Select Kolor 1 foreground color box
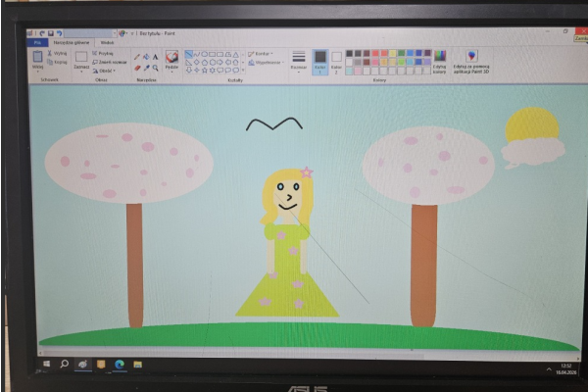This screenshot has height=392, width=588. pos(319,60)
